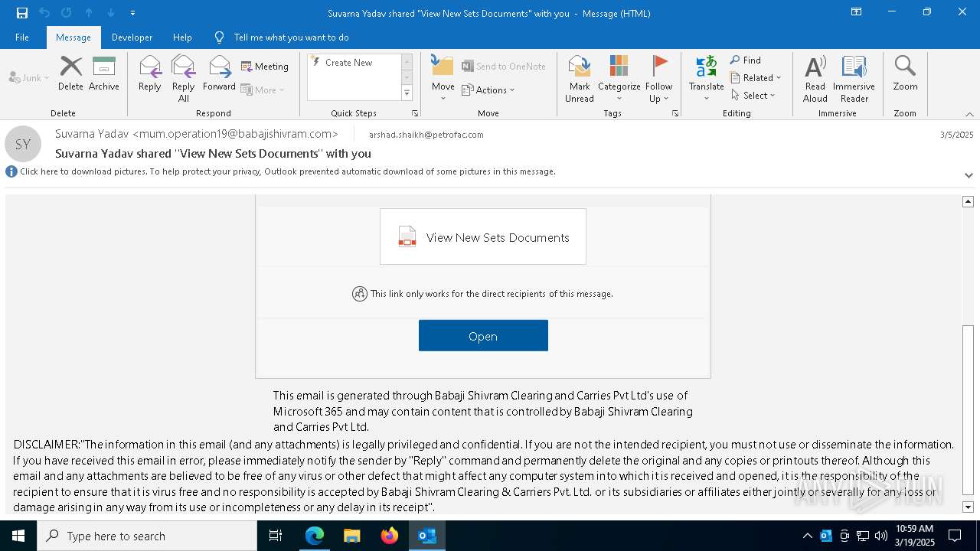
Task: Expand the Select dropdown
Action: pyautogui.click(x=753, y=96)
